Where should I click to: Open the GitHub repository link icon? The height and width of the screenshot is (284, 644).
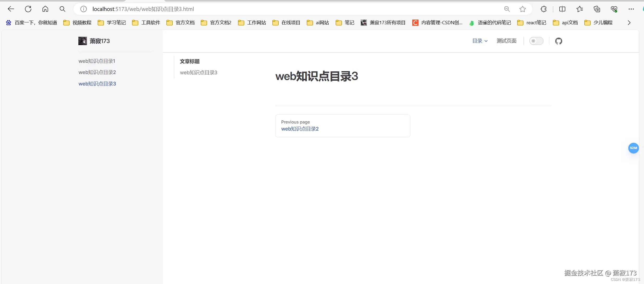[x=559, y=41]
